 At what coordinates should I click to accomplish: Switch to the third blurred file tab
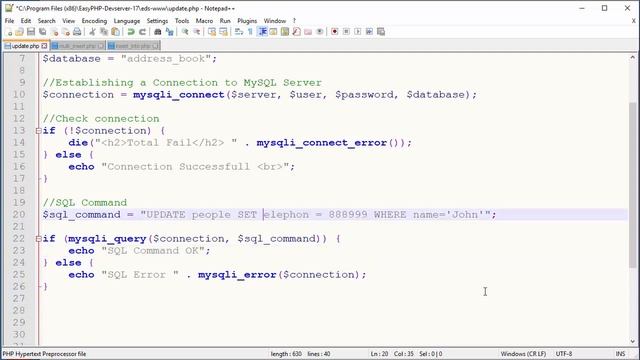[133, 46]
